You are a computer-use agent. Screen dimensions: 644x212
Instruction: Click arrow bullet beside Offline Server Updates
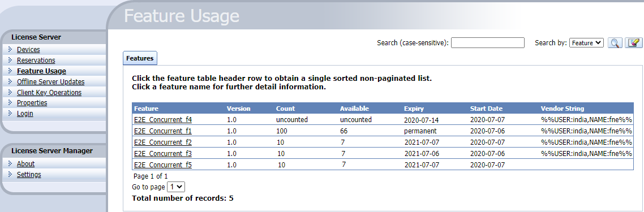pos(10,81)
